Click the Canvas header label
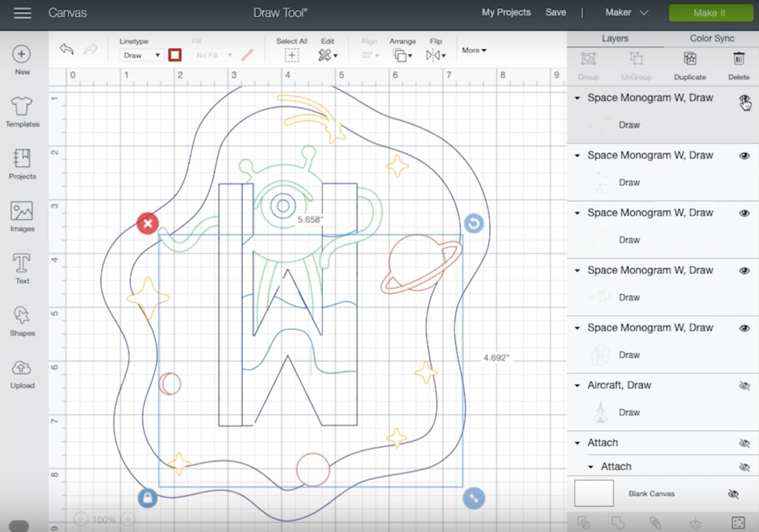Image resolution: width=759 pixels, height=532 pixels. click(67, 13)
